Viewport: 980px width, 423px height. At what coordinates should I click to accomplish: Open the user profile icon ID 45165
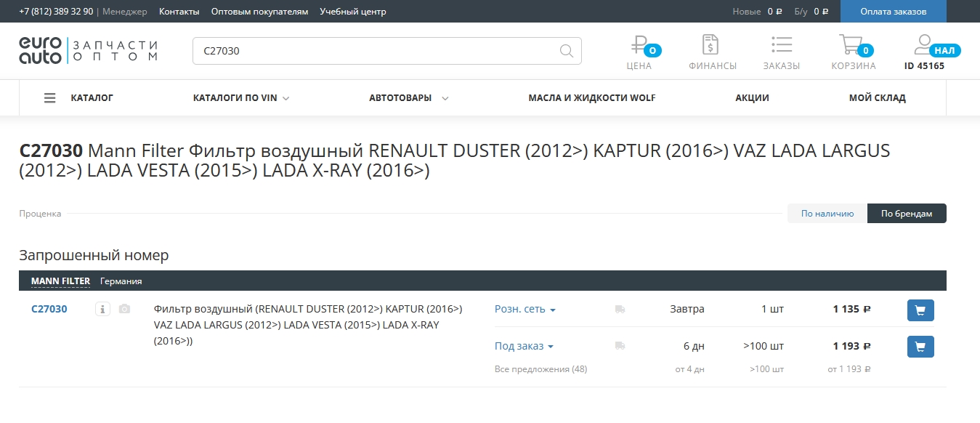(923, 45)
